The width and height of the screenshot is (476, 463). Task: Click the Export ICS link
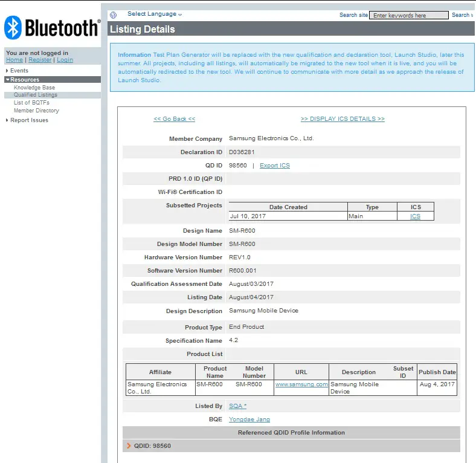tap(275, 166)
